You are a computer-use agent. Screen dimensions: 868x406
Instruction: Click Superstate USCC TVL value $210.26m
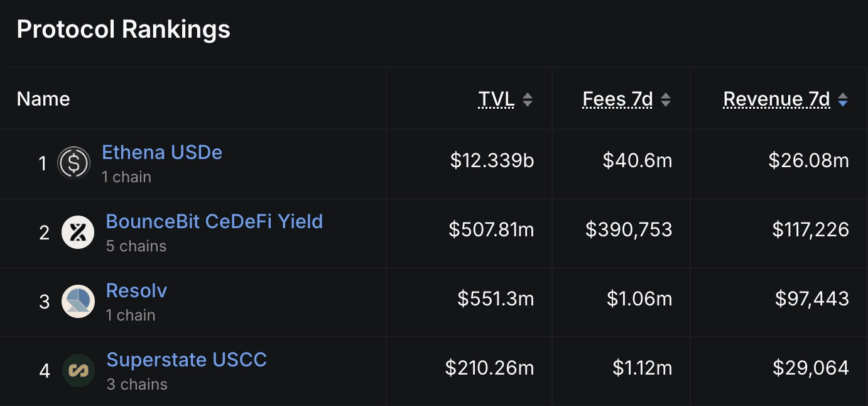(x=489, y=368)
